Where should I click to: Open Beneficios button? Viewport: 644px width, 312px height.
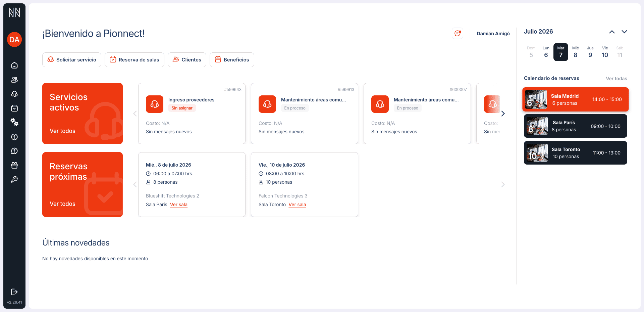232,60
